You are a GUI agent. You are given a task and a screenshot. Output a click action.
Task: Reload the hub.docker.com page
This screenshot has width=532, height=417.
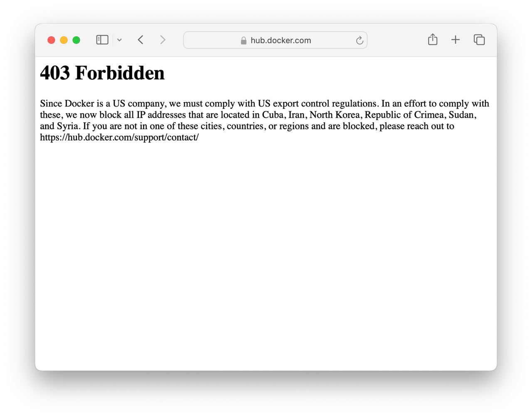(360, 40)
